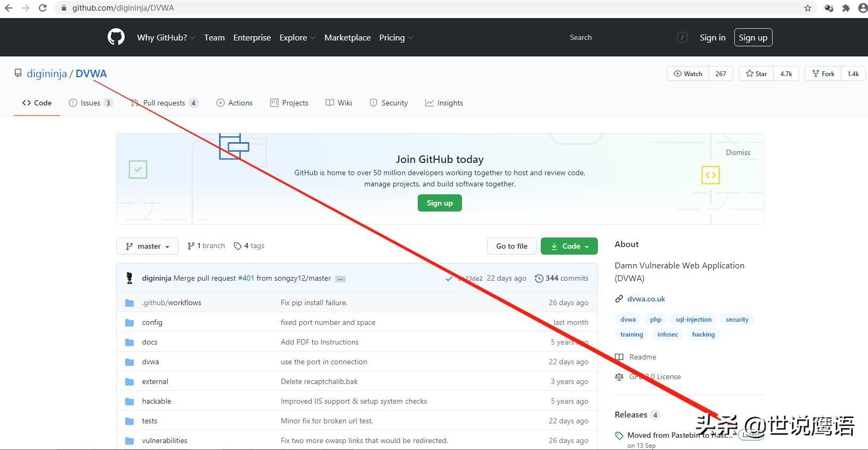Open the master branch dropdown
Viewport: 868px width, 450px height.
click(x=148, y=246)
